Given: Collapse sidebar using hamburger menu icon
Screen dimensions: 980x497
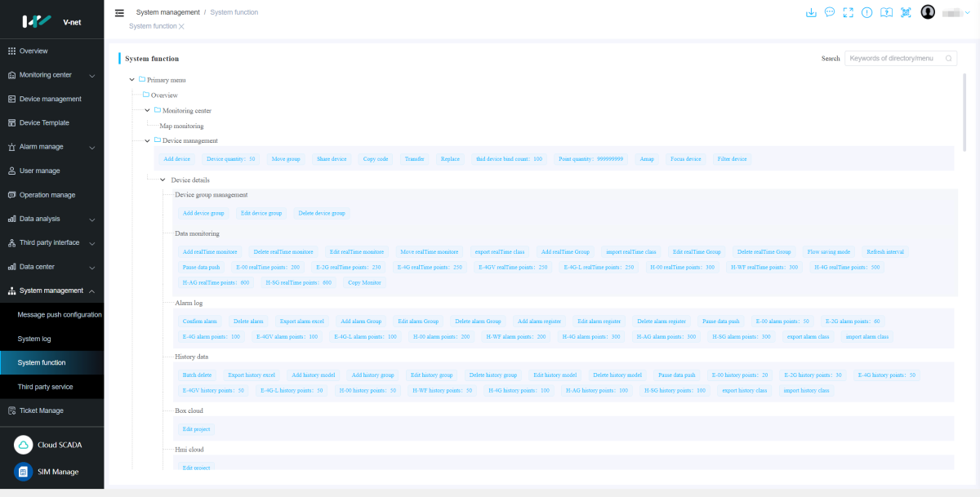Looking at the screenshot, I should pyautogui.click(x=119, y=12).
